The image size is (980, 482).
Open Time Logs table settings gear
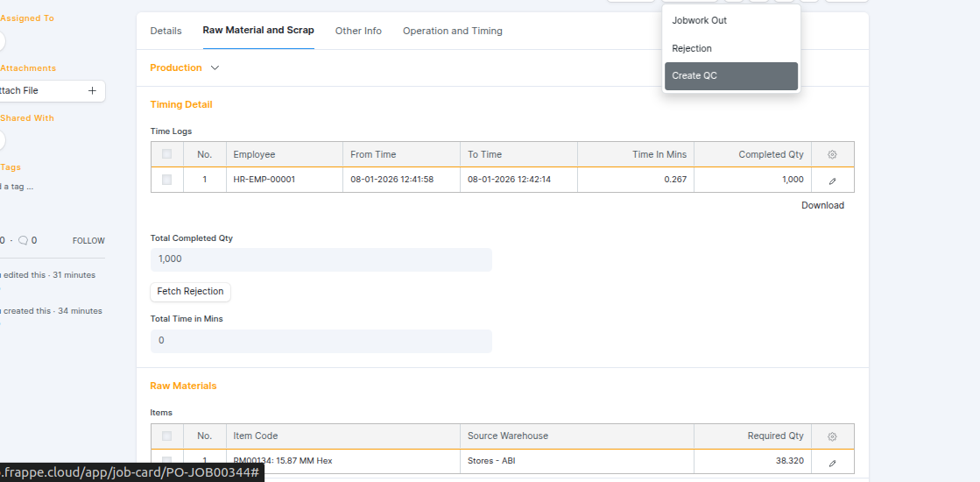tap(832, 154)
